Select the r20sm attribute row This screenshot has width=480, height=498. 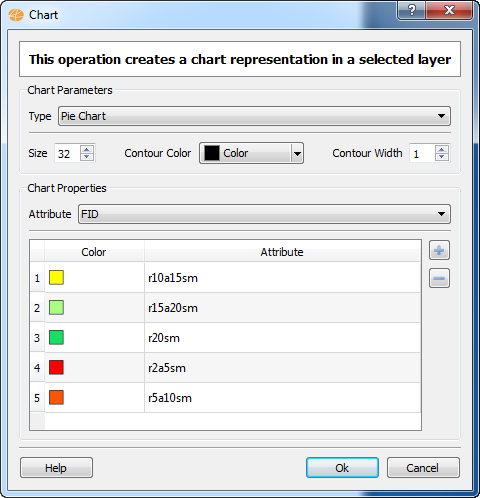pyautogui.click(x=225, y=338)
